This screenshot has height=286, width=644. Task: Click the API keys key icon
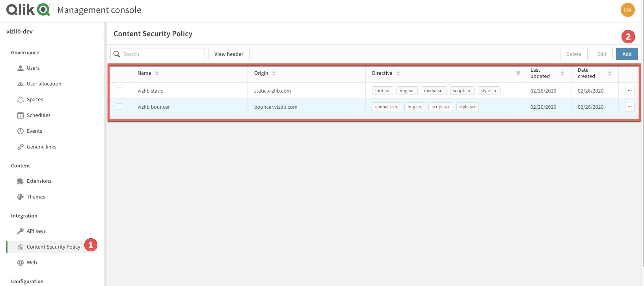tap(20, 231)
